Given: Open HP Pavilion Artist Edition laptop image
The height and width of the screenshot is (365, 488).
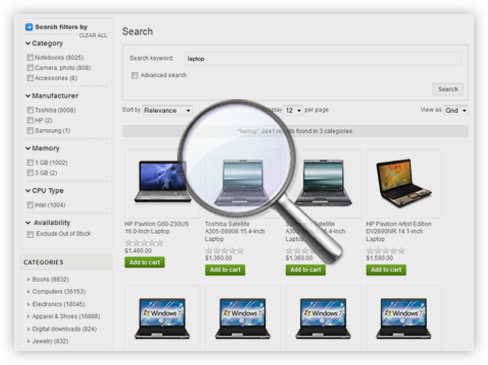Looking at the screenshot, I should 404,183.
